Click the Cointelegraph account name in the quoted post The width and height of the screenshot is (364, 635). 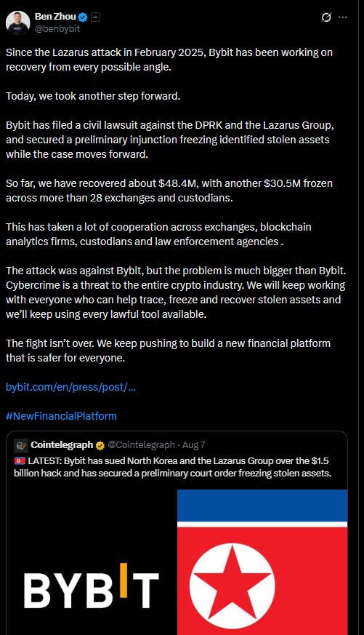coord(62,445)
